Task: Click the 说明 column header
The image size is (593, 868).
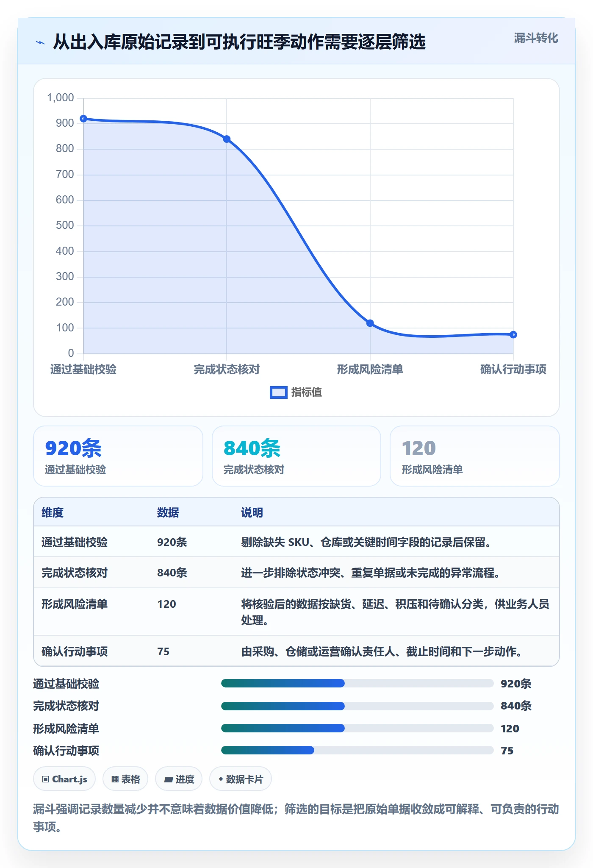Action: [252, 512]
